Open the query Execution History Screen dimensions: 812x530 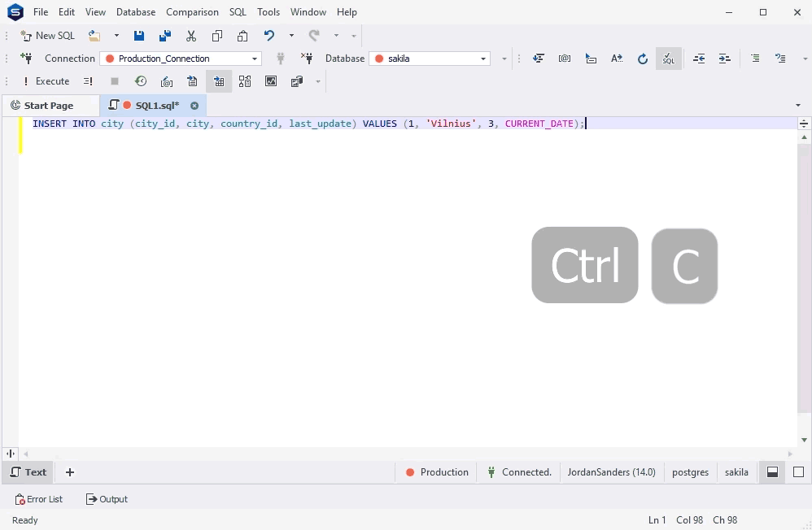point(141,80)
